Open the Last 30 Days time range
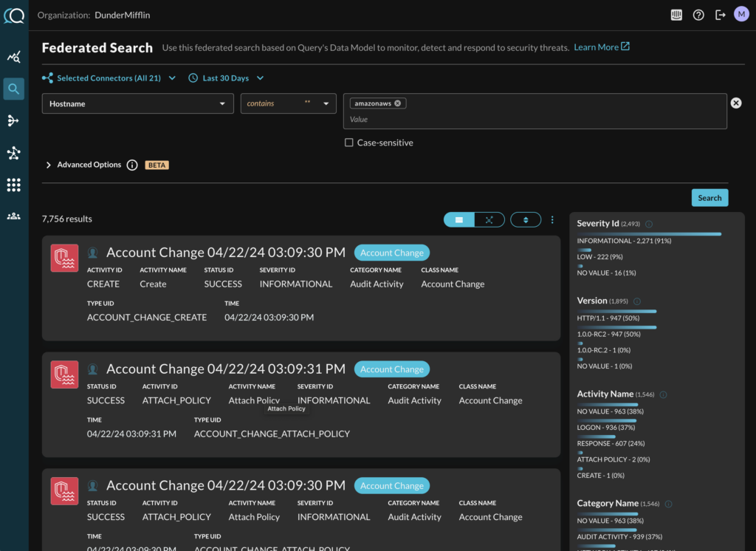 click(226, 78)
